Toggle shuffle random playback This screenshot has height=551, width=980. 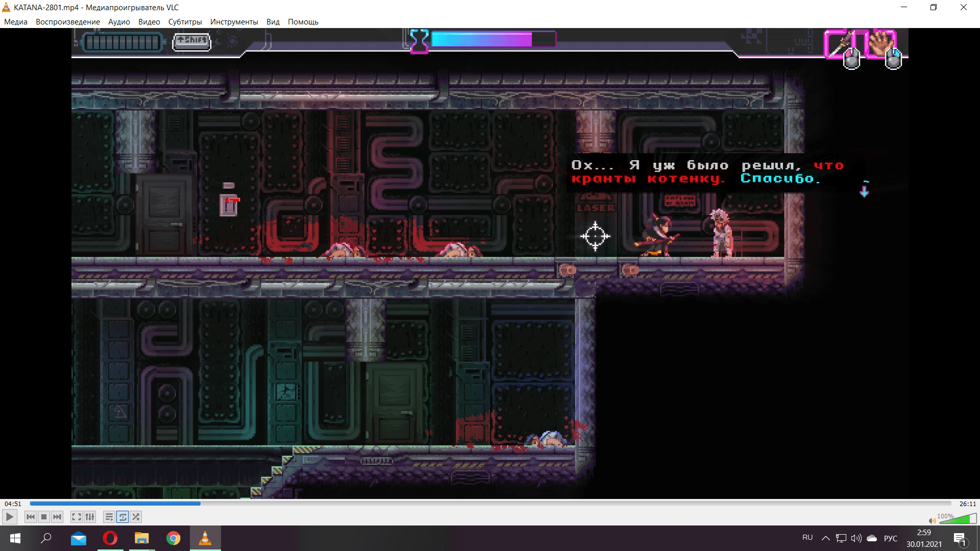[136, 517]
